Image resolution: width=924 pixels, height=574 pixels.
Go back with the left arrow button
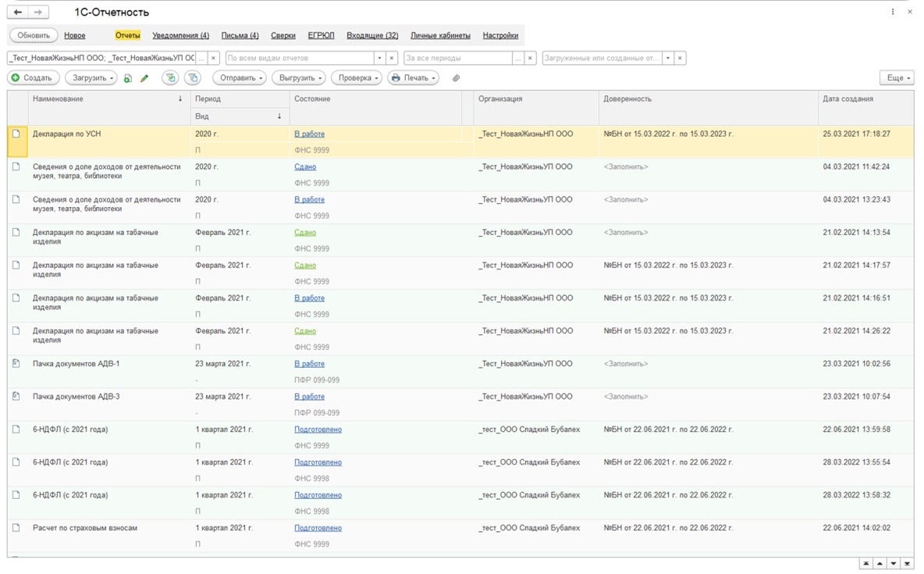click(x=18, y=12)
